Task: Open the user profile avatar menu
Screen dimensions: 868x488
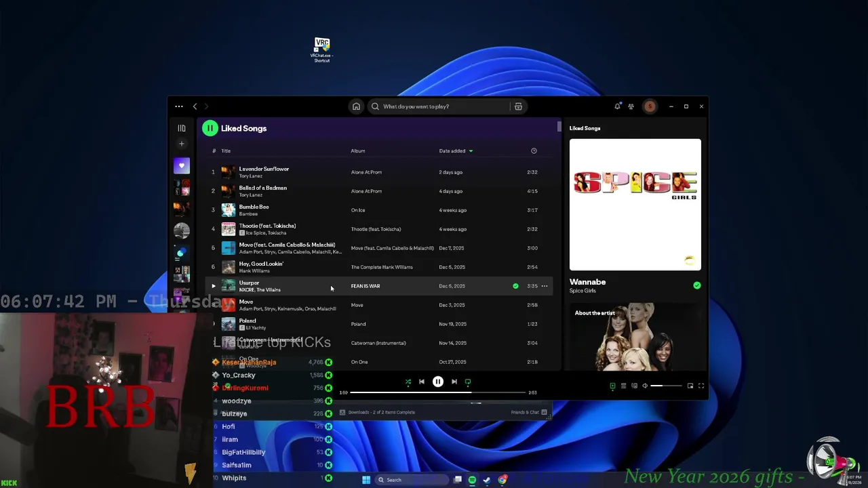Action: tap(650, 106)
